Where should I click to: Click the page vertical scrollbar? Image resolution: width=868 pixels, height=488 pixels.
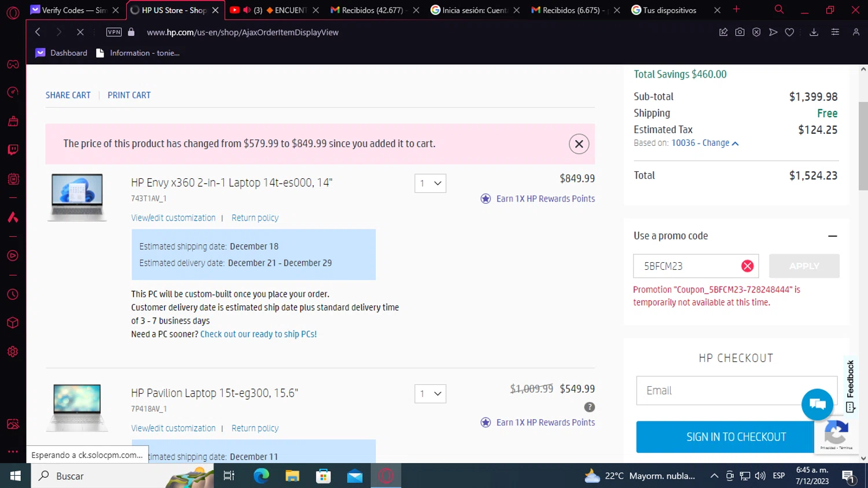[x=863, y=145]
